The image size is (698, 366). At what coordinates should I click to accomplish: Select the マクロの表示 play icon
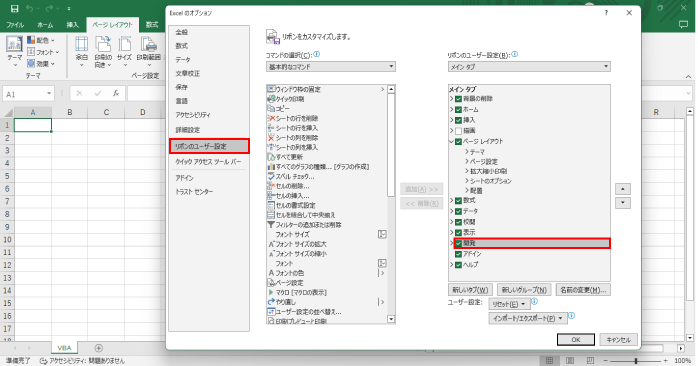pos(271,293)
